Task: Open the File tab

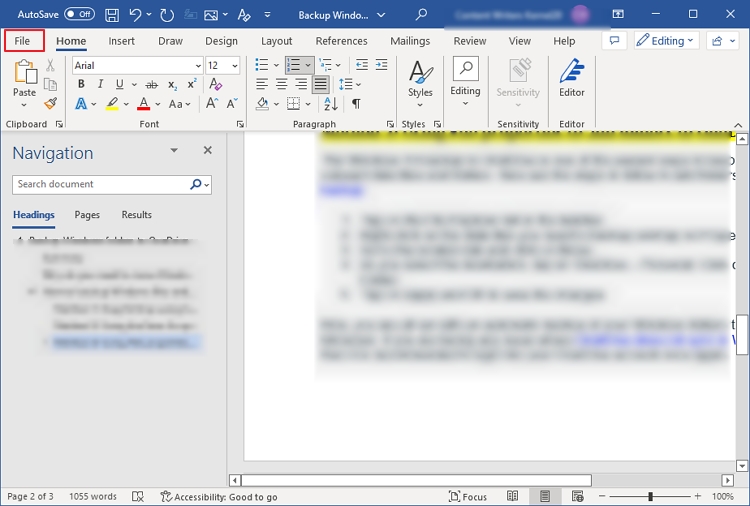Action: pos(22,41)
